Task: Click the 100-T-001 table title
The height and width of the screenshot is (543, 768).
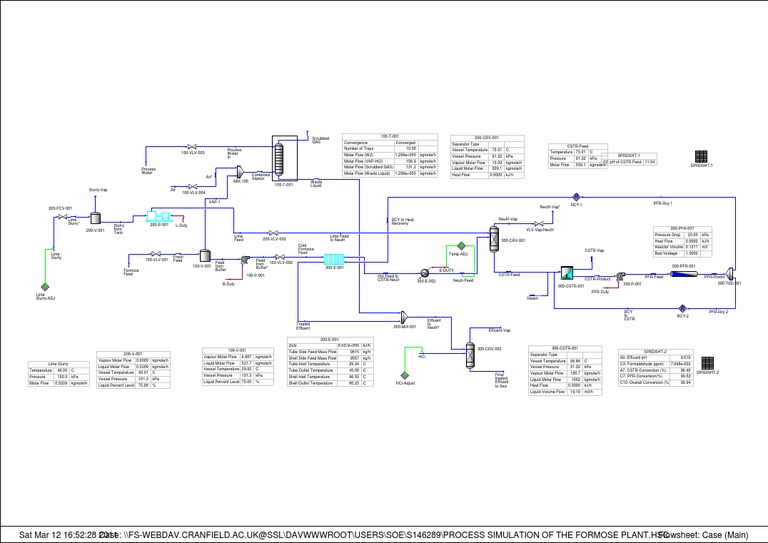Action: click(x=390, y=136)
